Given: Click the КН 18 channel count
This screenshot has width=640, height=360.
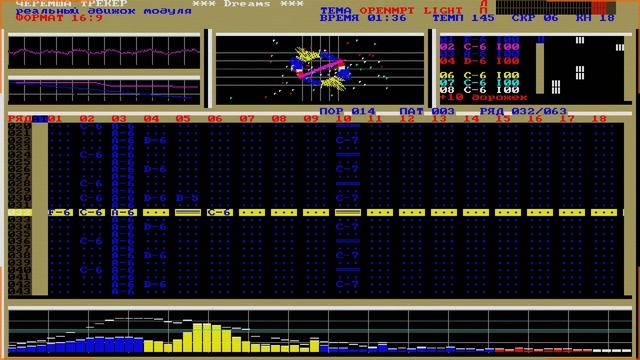Looking at the screenshot, I should [595, 18].
